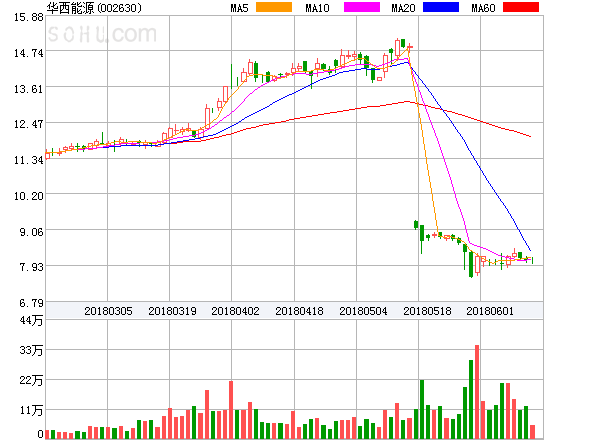Click the 12.47 price axis label
Viewport: 600px width, 440px height.
point(29,124)
